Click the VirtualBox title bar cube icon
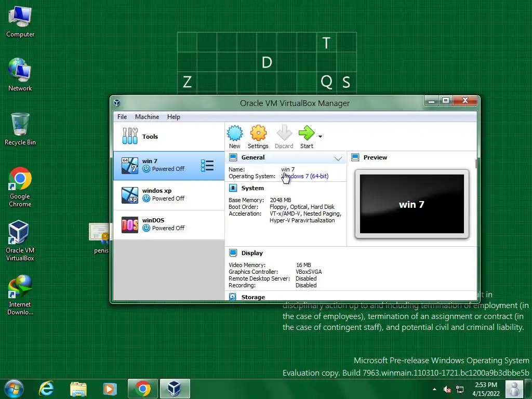This screenshot has width=532, height=399. [x=117, y=103]
